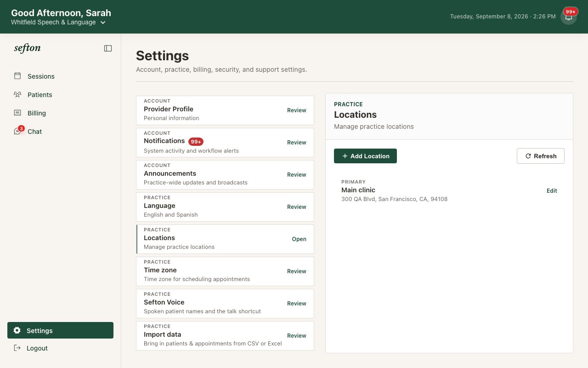Viewport: 588px width, 368px height.
Task: Click the Billing icon in sidebar
Action: pyautogui.click(x=17, y=113)
